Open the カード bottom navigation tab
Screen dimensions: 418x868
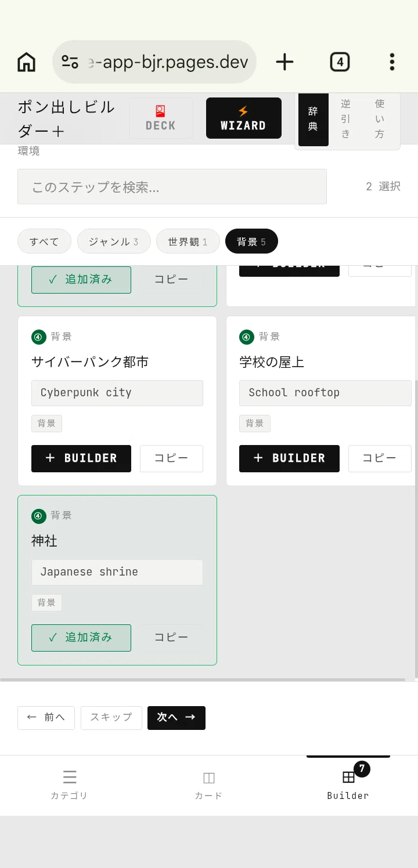[208, 785]
